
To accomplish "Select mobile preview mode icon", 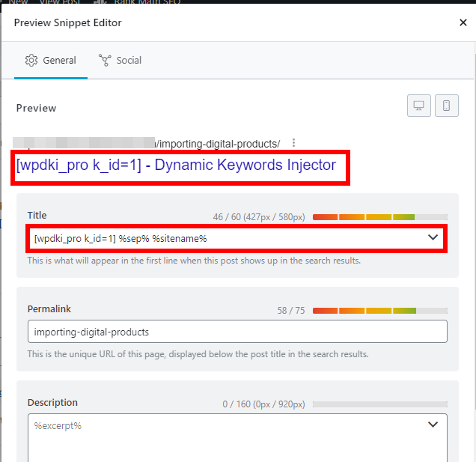I will (446, 106).
